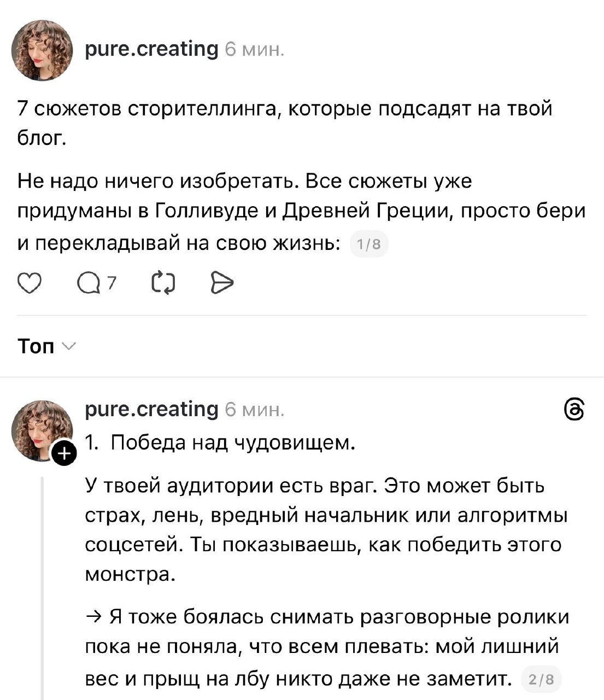Open the reply's curly-hair profile picture

click(42, 429)
